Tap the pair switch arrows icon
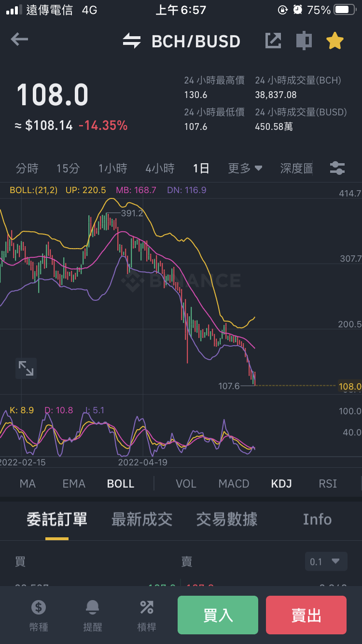 pos(132,41)
